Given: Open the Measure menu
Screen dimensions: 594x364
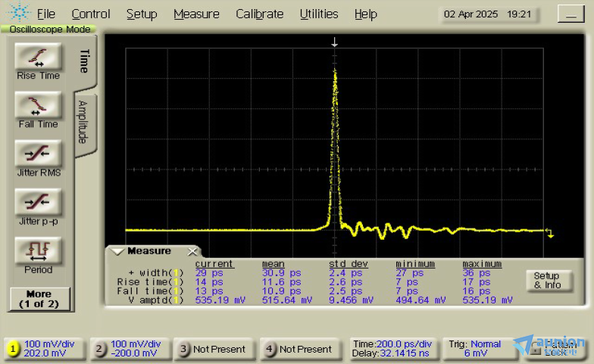Looking at the screenshot, I should pos(196,14).
